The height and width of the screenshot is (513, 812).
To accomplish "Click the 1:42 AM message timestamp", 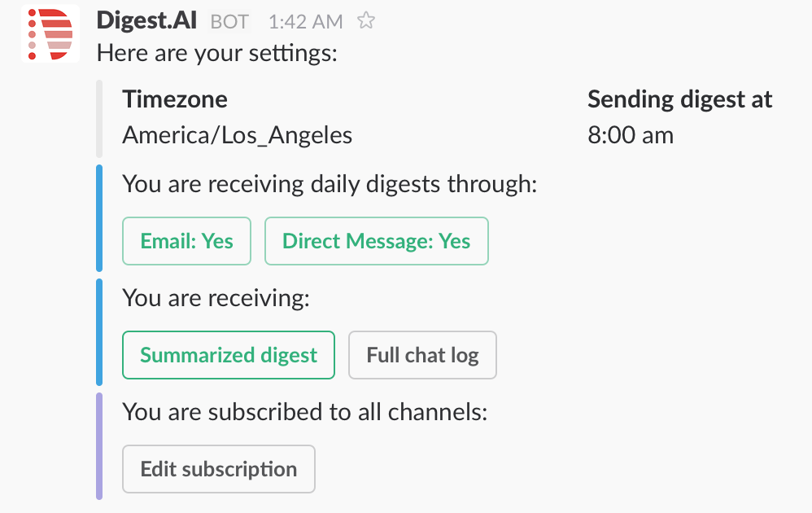I will 306,22.
